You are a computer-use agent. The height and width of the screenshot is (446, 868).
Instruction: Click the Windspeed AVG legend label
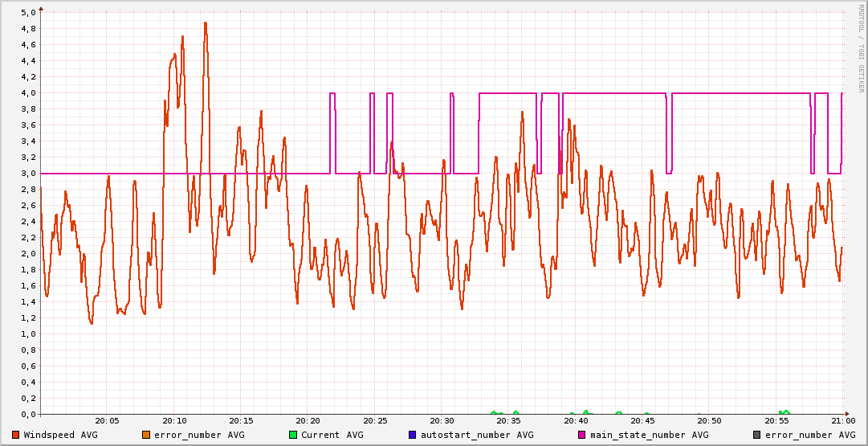point(60,435)
